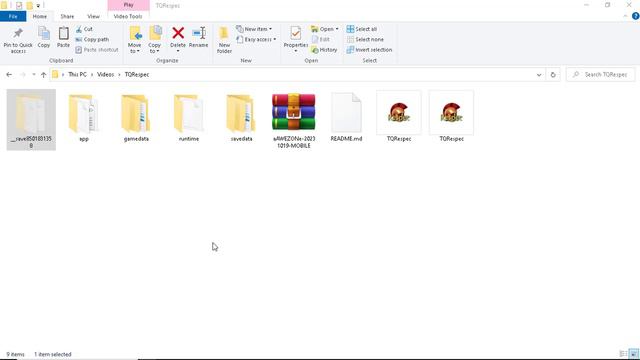The image size is (640, 360).
Task: Click Paste shortcut option
Action: [x=97, y=50]
